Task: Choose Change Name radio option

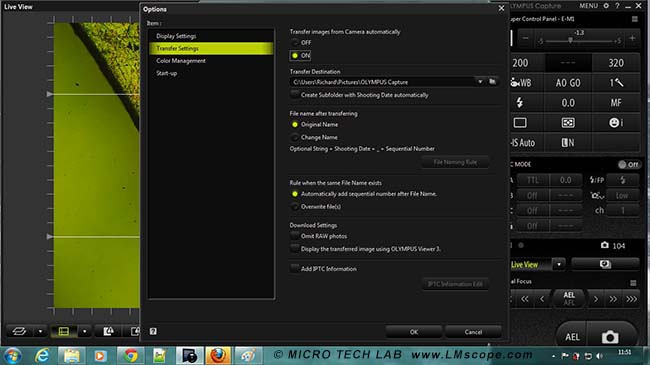Action: pyautogui.click(x=295, y=137)
